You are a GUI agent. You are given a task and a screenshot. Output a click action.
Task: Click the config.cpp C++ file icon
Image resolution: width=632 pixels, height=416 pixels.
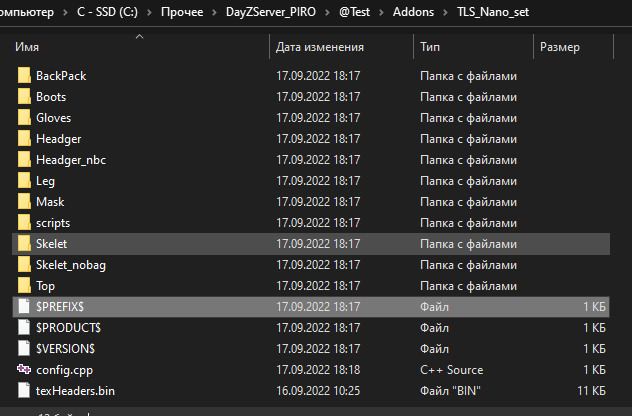coord(24,368)
